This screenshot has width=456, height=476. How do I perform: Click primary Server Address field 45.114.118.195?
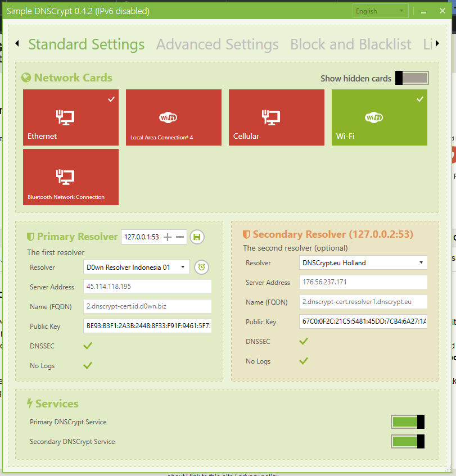pyautogui.click(x=147, y=287)
